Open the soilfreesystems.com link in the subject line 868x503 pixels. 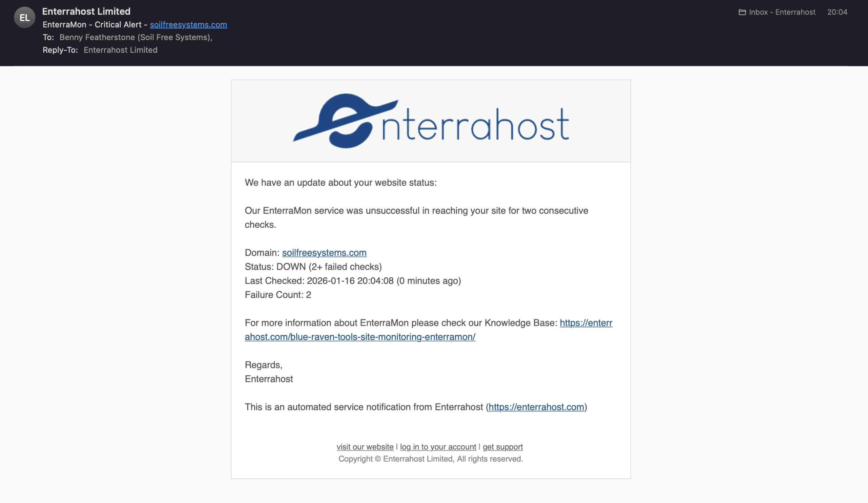tap(188, 24)
